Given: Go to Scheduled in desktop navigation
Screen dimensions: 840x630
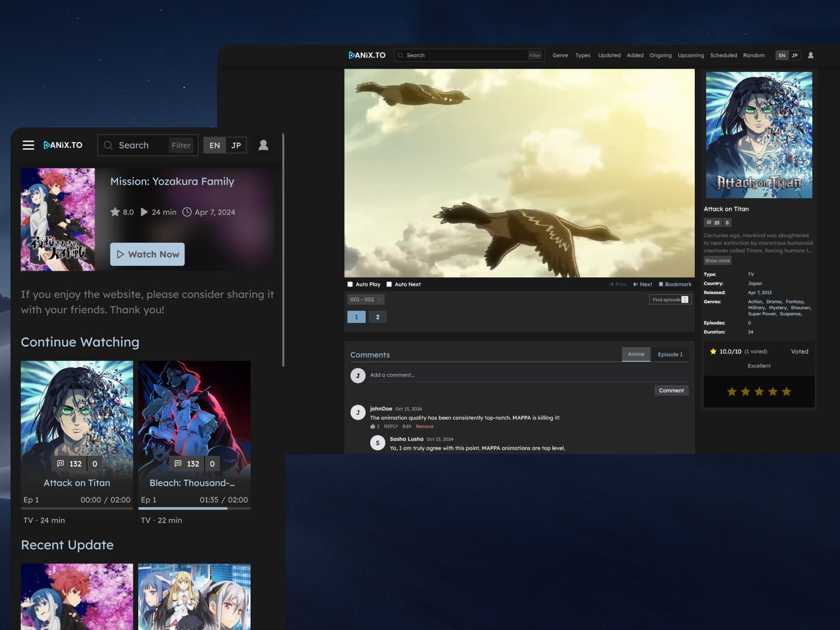Looking at the screenshot, I should tap(723, 56).
